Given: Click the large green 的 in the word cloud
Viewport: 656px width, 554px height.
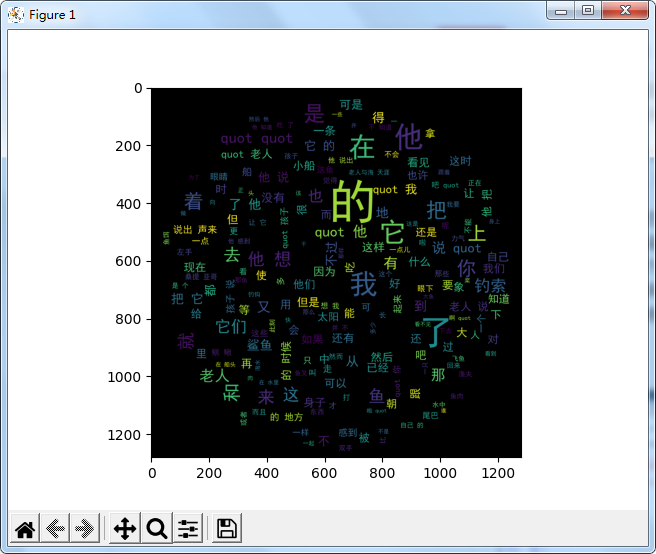Looking at the screenshot, I should pyautogui.click(x=353, y=201).
